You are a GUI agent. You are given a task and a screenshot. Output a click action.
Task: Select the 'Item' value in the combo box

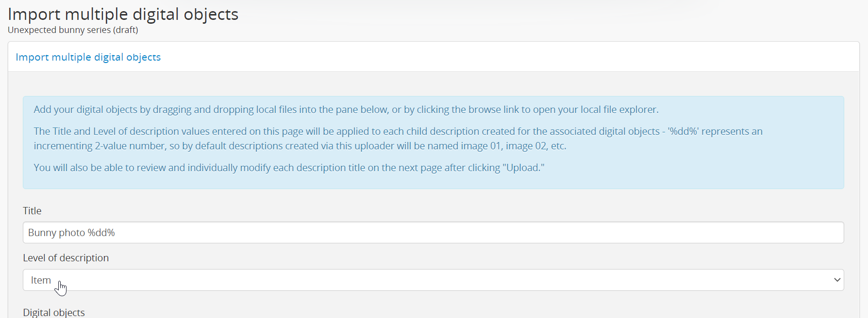coord(41,280)
